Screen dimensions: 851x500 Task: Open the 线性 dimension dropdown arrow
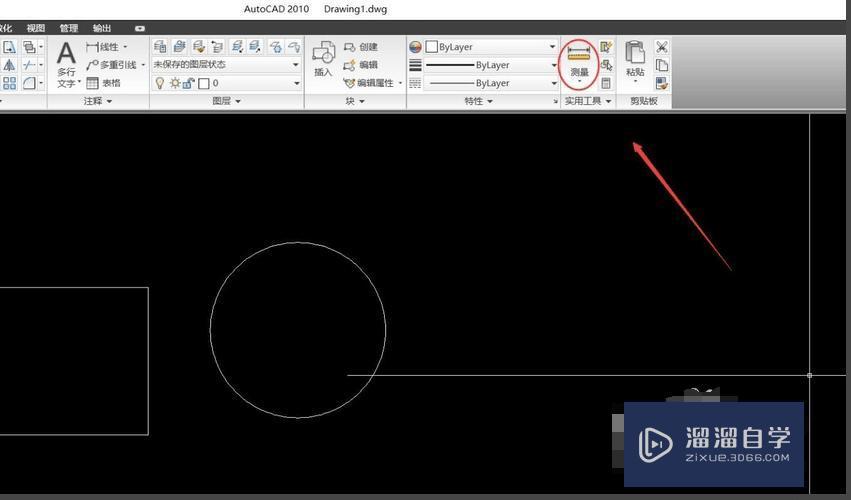(125, 47)
